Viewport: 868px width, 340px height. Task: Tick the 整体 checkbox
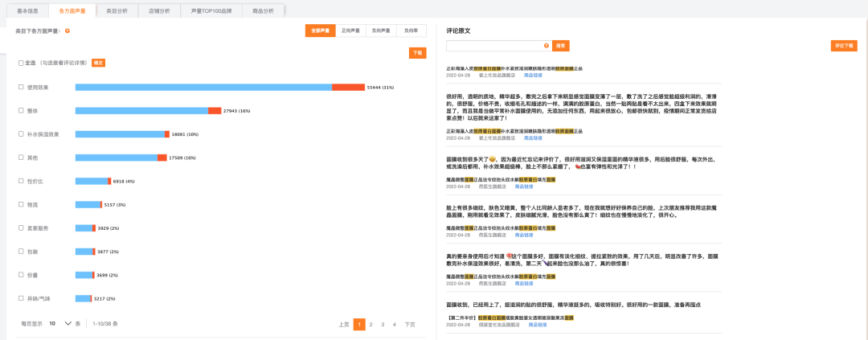(21, 110)
